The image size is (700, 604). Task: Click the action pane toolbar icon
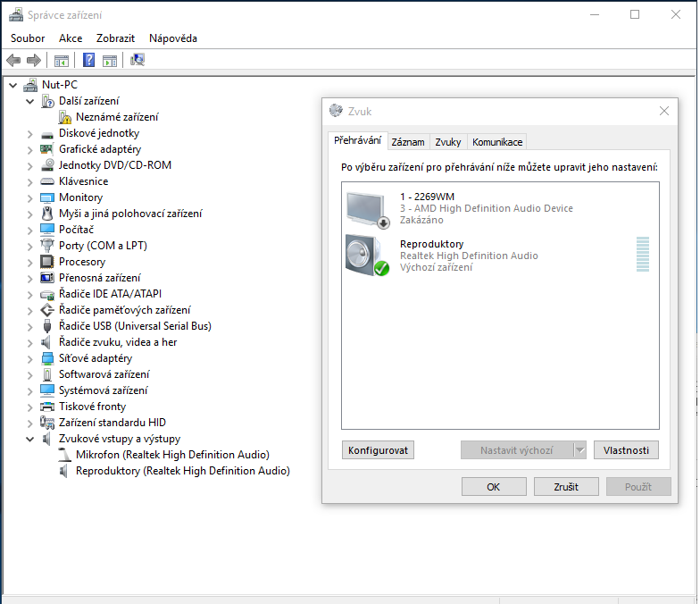[109, 61]
